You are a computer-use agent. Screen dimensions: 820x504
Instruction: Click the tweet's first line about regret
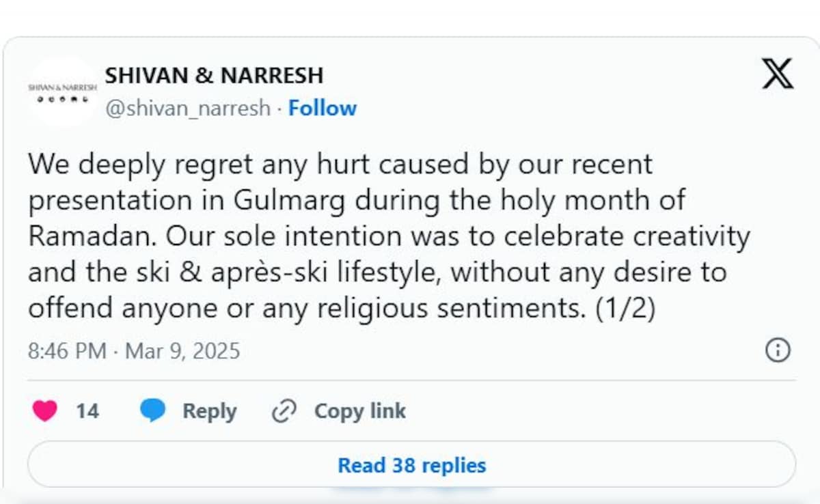tap(340, 165)
